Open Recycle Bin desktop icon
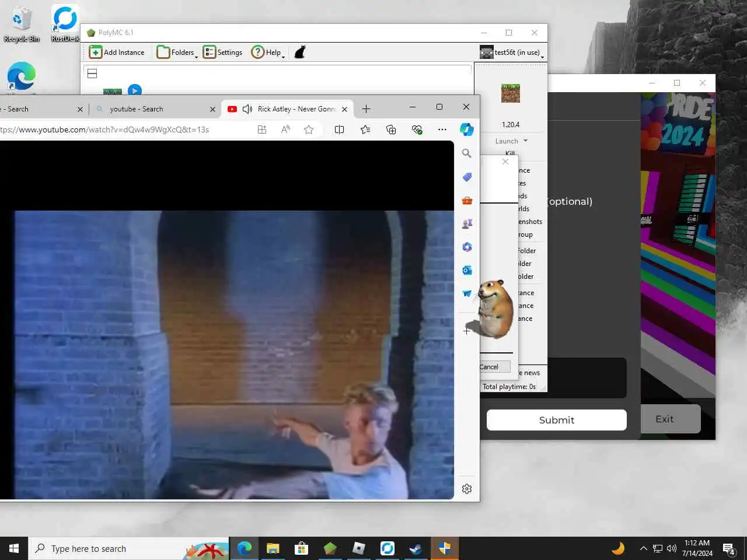The height and width of the screenshot is (560, 747). tap(22, 24)
